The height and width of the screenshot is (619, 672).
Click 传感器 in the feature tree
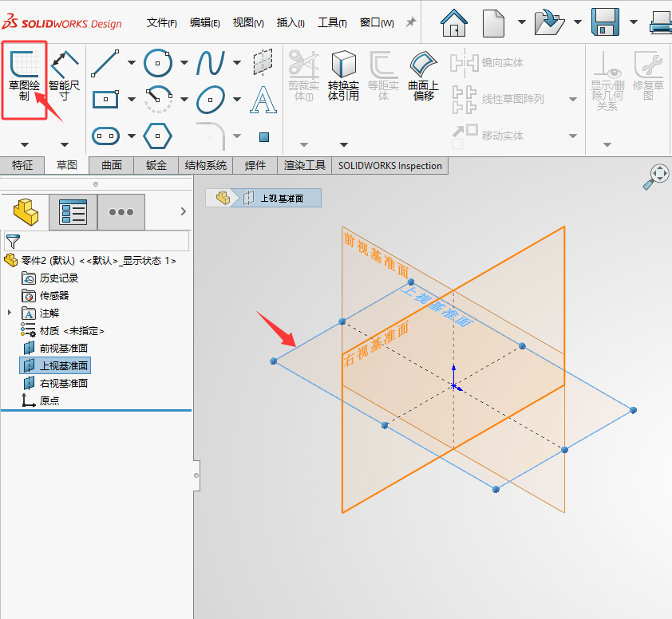pos(45,296)
